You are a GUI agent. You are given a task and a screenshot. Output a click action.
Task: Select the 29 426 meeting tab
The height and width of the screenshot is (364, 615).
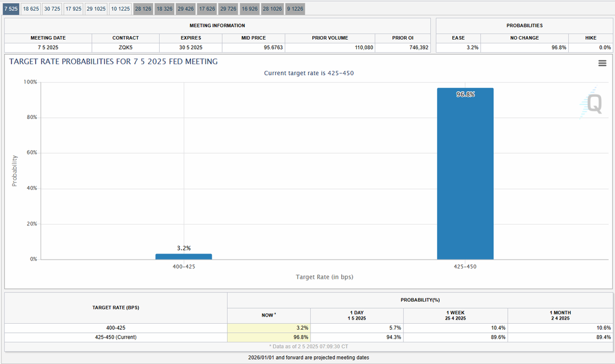click(x=186, y=9)
